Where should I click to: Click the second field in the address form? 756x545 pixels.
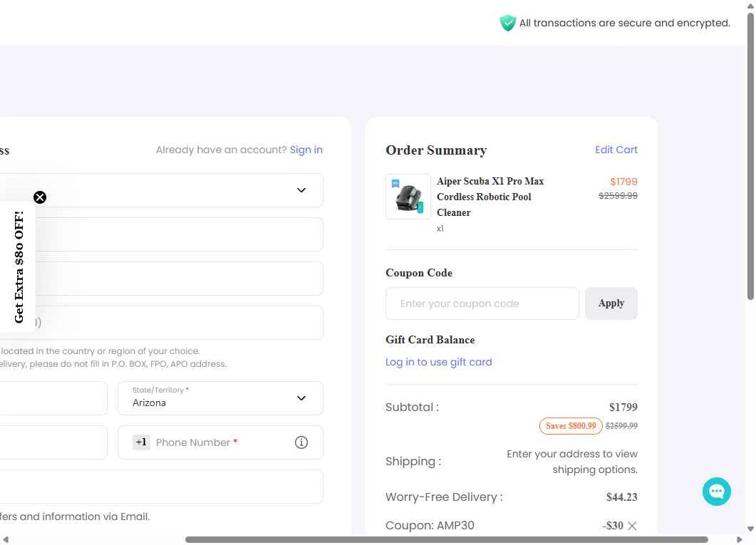[x=162, y=234]
